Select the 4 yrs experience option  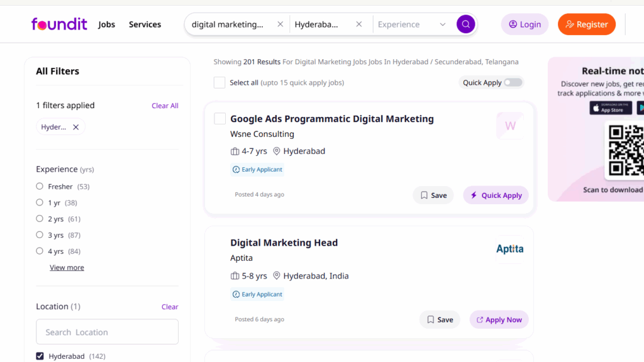(x=40, y=251)
